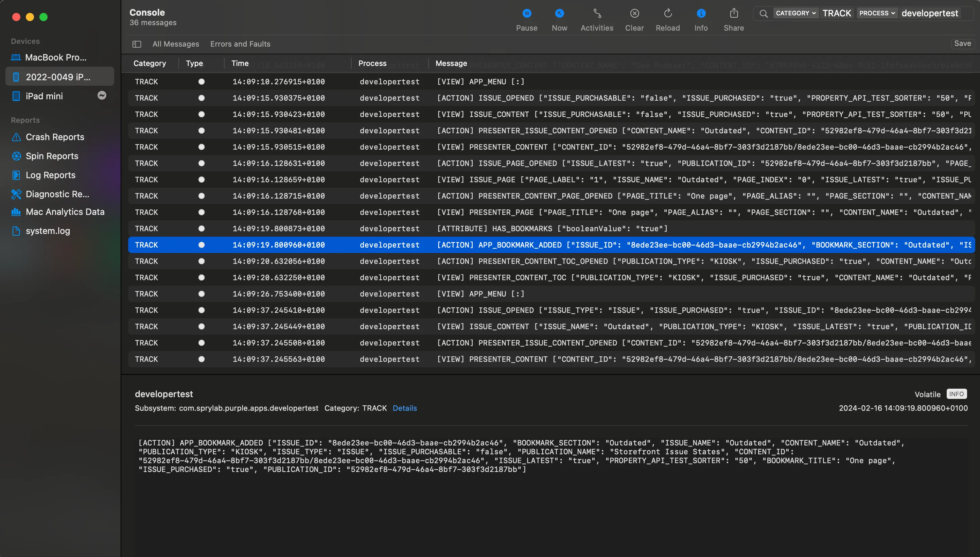Screen dimensions: 980x557
Task: Click the Subsystem com.sprylab.purple.apps.developertest text
Action: coord(226,408)
